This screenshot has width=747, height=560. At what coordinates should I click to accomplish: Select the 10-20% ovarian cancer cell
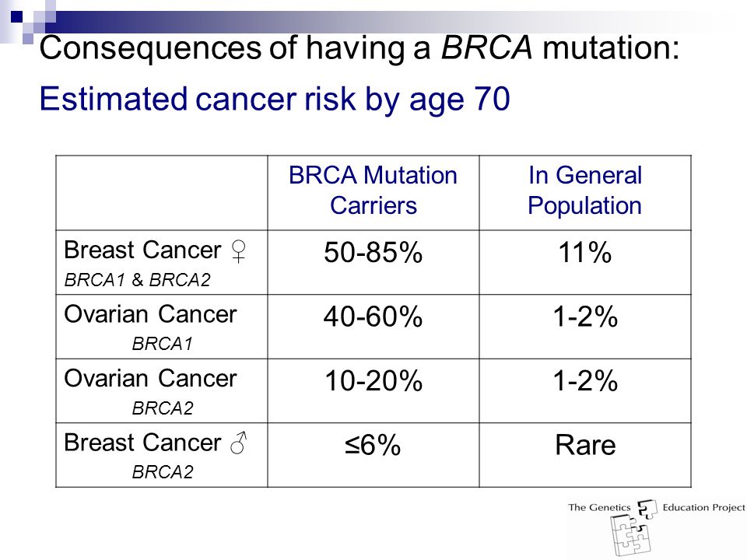pyautogui.click(x=373, y=380)
